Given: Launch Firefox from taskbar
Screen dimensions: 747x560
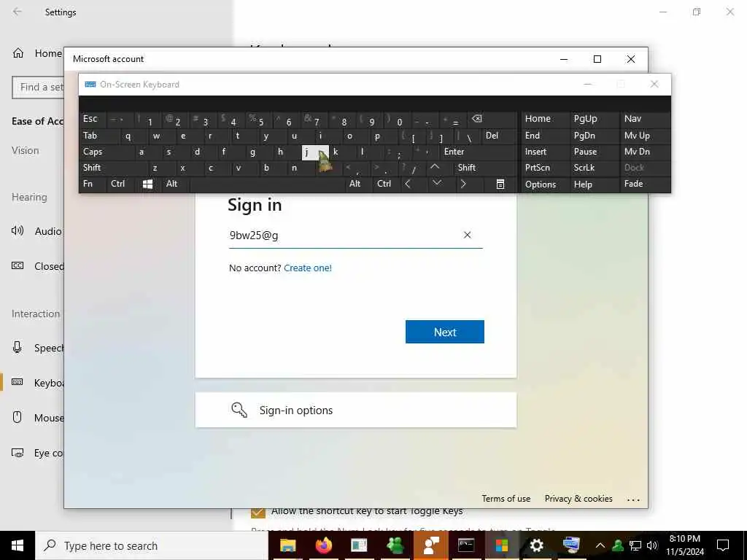Looking at the screenshot, I should pyautogui.click(x=323, y=545).
